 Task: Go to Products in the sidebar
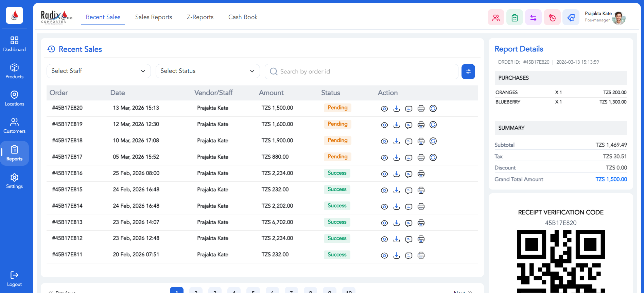point(14,71)
